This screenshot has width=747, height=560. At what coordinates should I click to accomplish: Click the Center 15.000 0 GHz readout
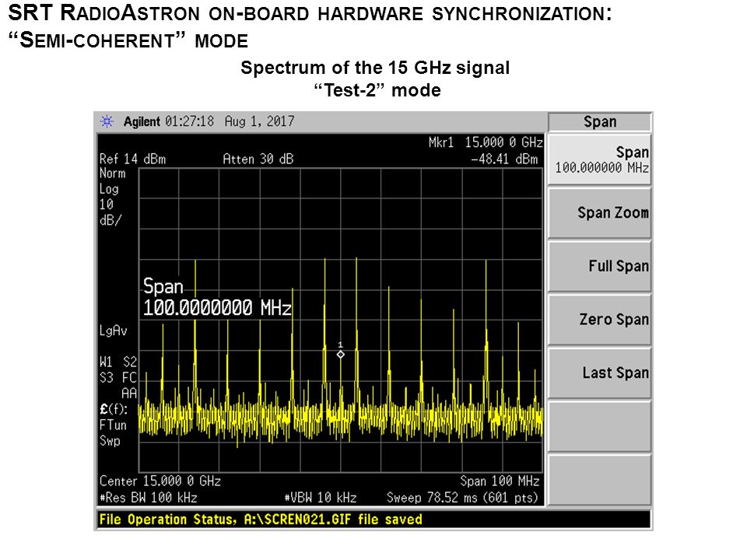tap(160, 481)
